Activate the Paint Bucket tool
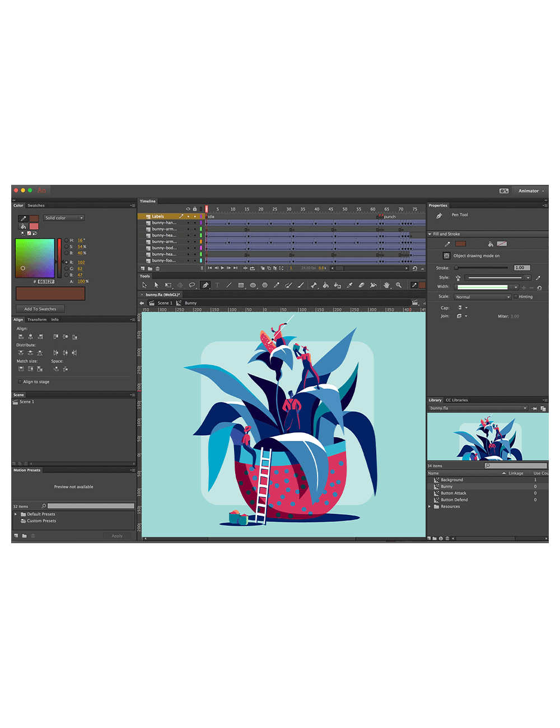The width and height of the screenshot is (560, 728). [325, 286]
